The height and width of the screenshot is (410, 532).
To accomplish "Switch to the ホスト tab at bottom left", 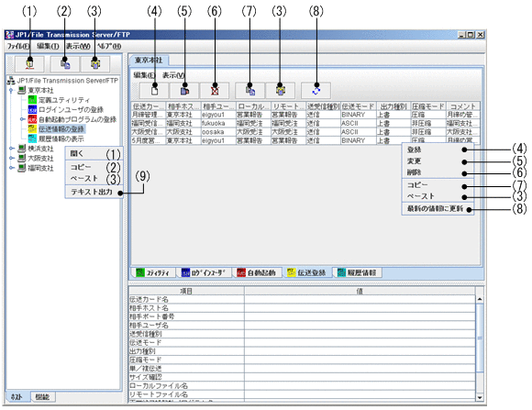I will pos(17,396).
